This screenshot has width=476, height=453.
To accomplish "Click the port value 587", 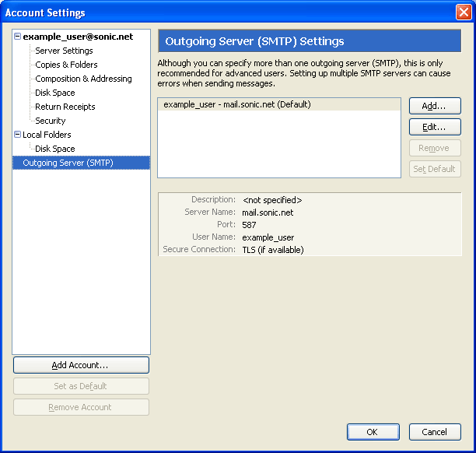I will pyautogui.click(x=249, y=225).
